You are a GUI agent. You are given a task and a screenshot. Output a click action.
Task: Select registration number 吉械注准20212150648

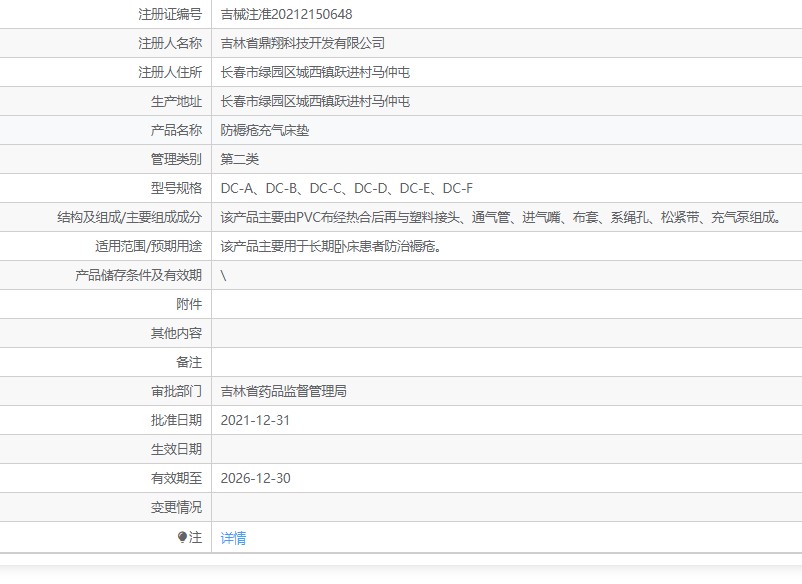[286, 14]
